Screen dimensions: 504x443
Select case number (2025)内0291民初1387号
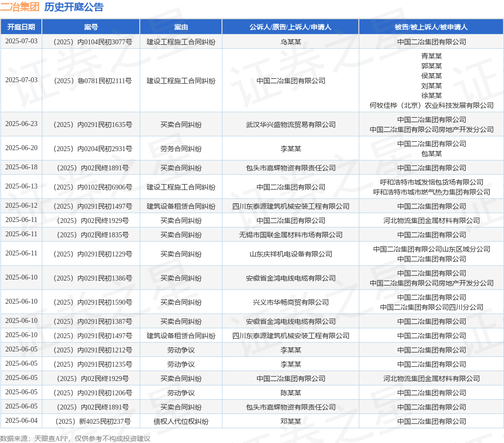[92, 321]
